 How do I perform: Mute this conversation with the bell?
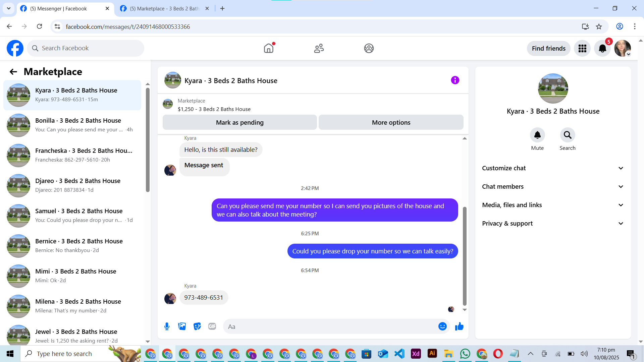pyautogui.click(x=537, y=135)
